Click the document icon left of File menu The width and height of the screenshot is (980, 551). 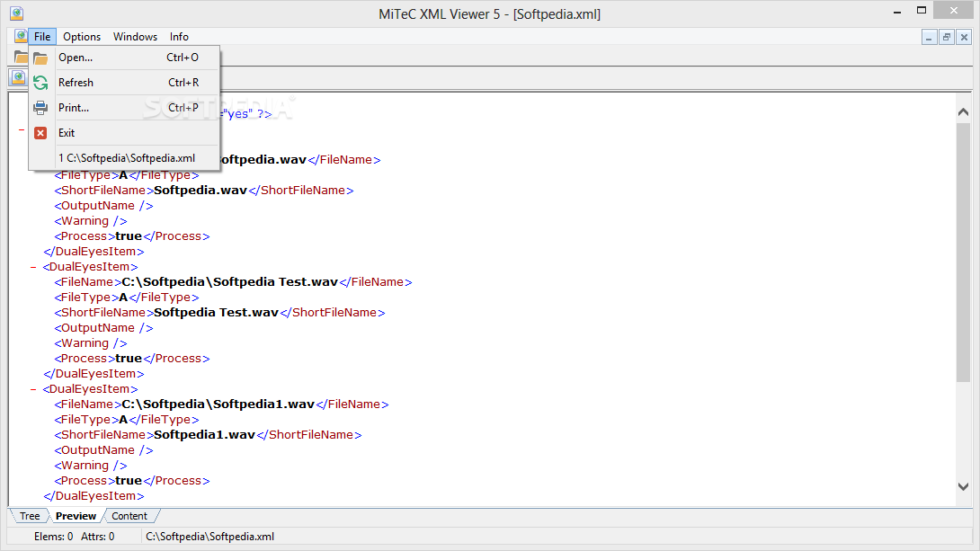(x=20, y=36)
